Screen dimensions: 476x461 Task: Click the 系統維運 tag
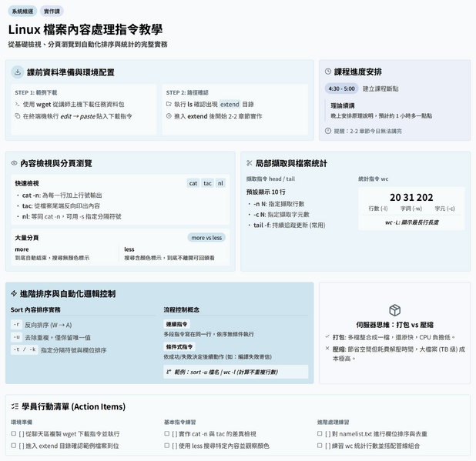[x=22, y=12]
